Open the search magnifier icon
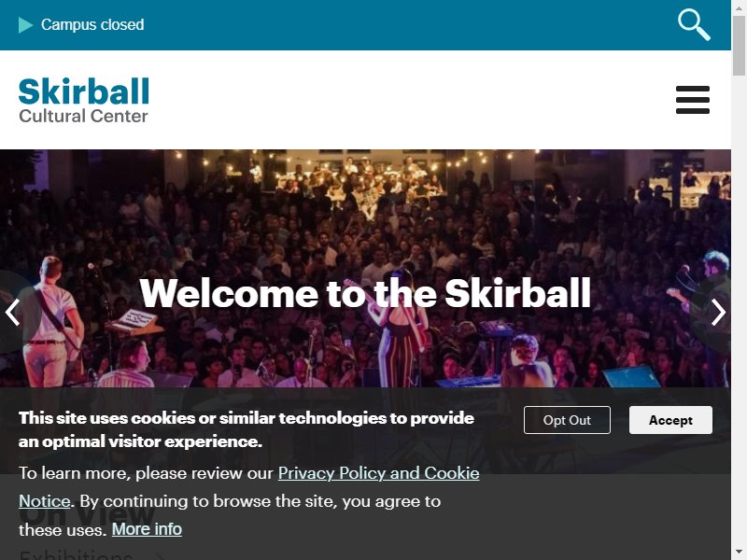 pyautogui.click(x=694, y=24)
